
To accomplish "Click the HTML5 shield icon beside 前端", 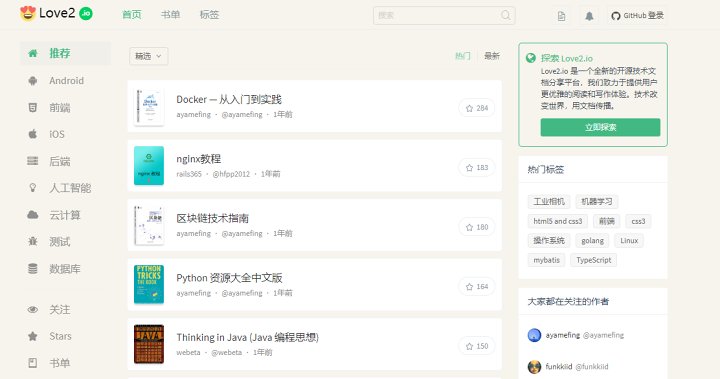I will (33, 107).
